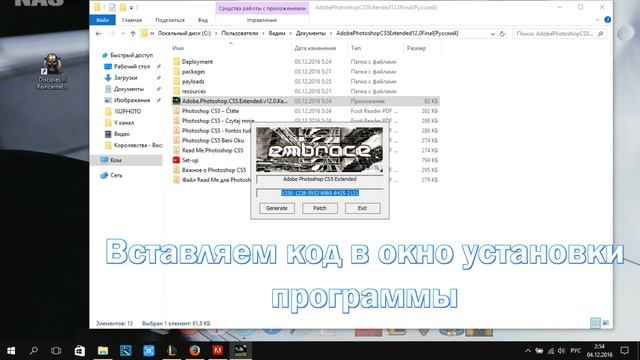Open Disciples Reincarnation desktop shortcut
Image resolution: width=640 pixels, height=360 pixels.
point(52,71)
